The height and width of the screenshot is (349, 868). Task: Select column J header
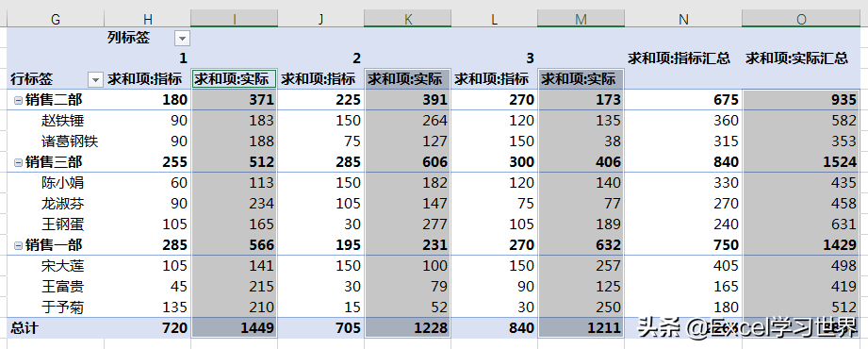pyautogui.click(x=320, y=20)
